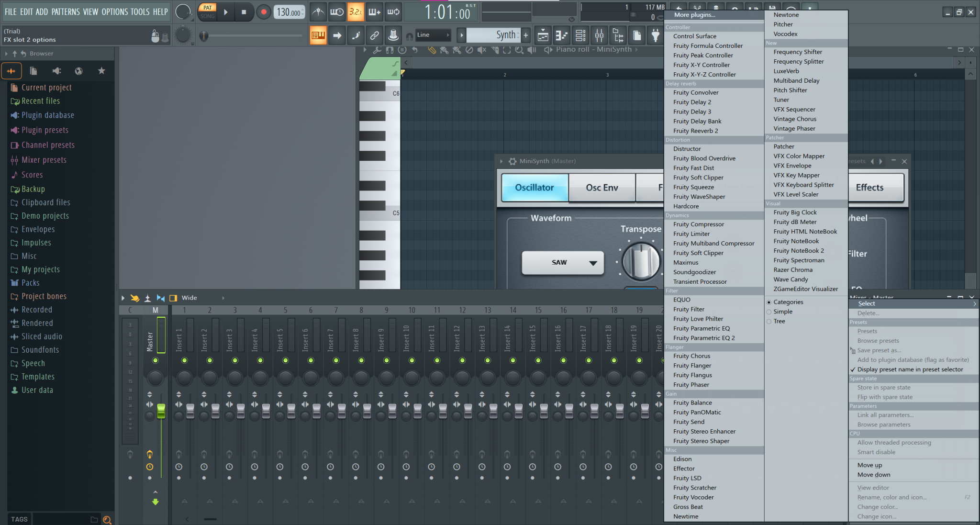
Task: Open the Channel rack toolbar icon
Action: click(581, 35)
